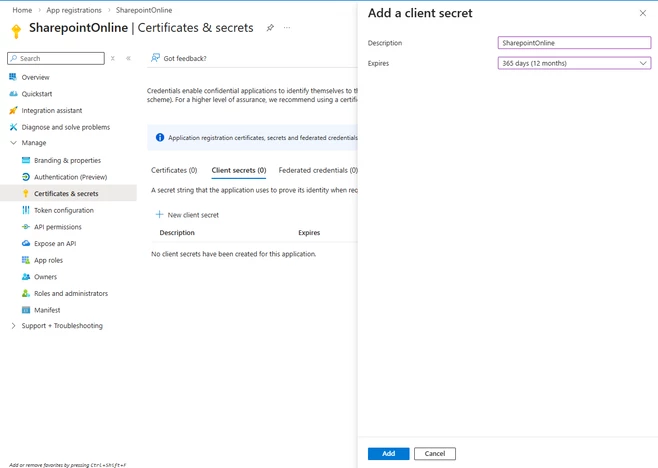
Task: Open Overview in the sidebar menu
Action: tap(35, 77)
